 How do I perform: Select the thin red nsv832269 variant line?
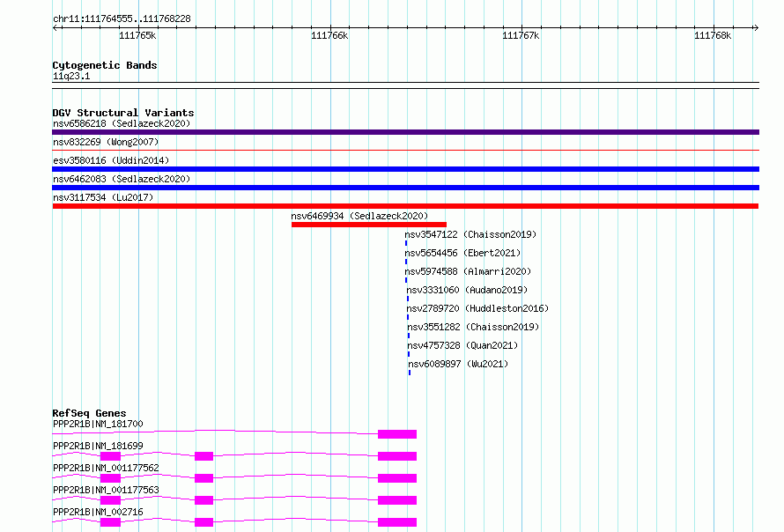[x=405, y=150]
